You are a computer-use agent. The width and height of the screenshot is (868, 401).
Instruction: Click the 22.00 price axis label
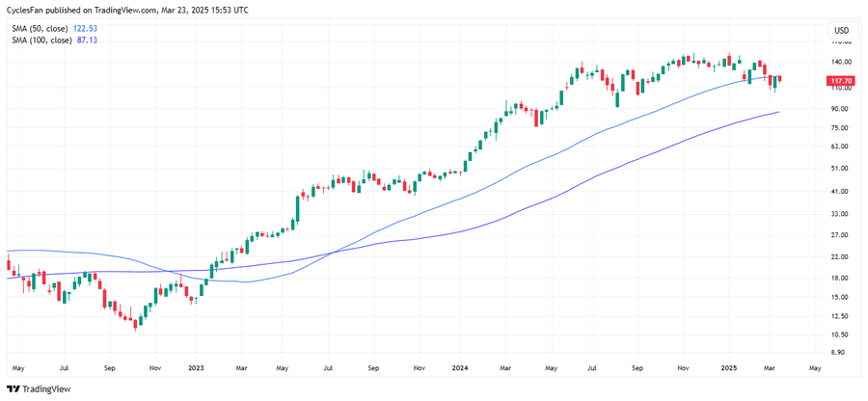[x=841, y=256]
